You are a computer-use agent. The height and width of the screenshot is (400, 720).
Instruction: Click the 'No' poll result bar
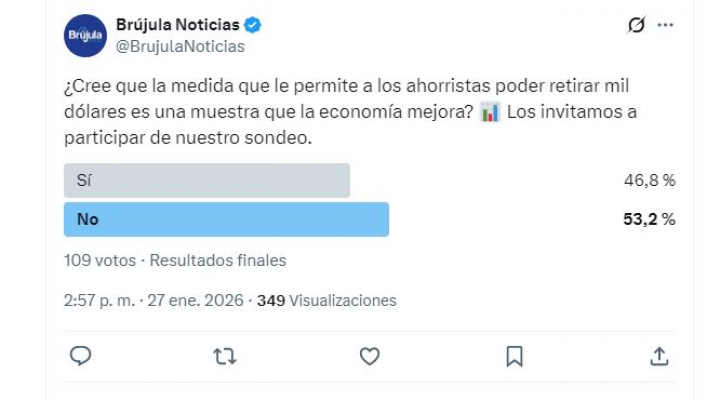pyautogui.click(x=226, y=219)
